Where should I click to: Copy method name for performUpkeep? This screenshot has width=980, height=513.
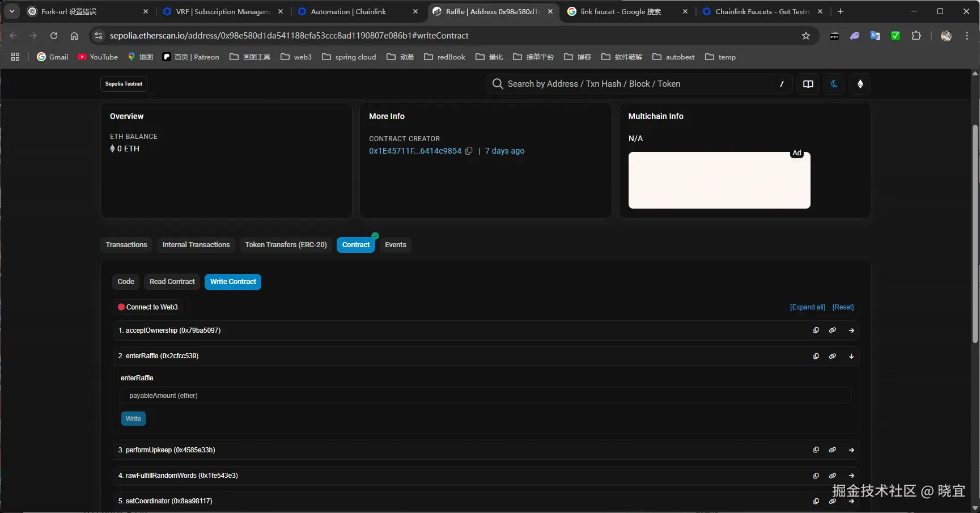(816, 450)
